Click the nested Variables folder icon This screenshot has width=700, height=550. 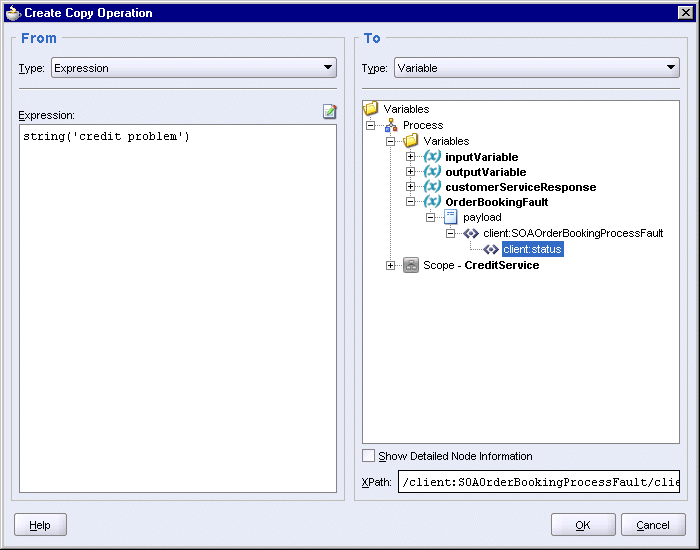(411, 141)
